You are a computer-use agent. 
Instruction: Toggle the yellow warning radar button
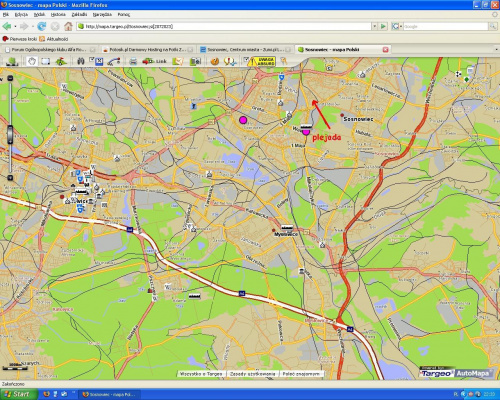(262, 61)
